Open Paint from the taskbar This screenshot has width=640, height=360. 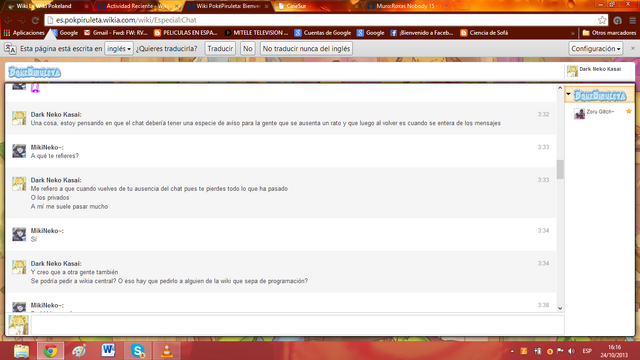click(79, 351)
